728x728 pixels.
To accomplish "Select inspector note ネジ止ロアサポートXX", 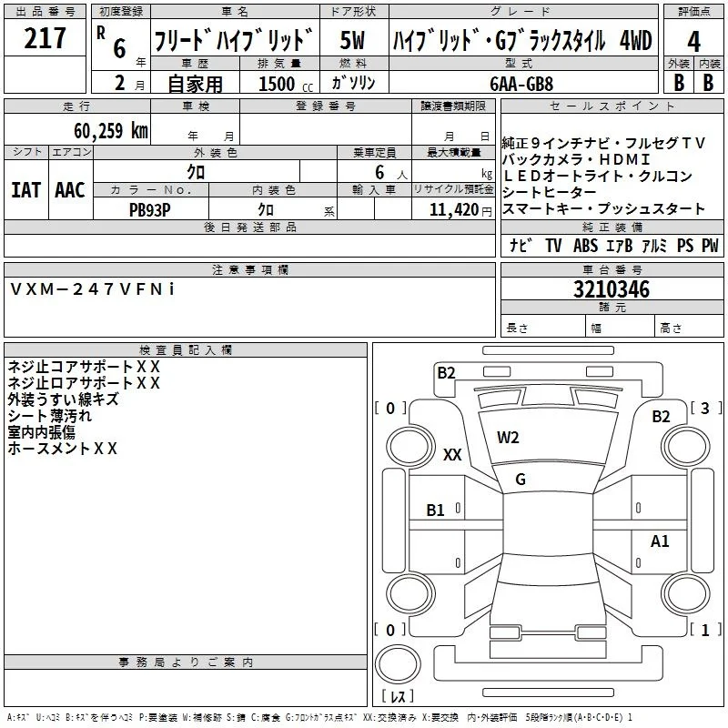I will (84, 383).
